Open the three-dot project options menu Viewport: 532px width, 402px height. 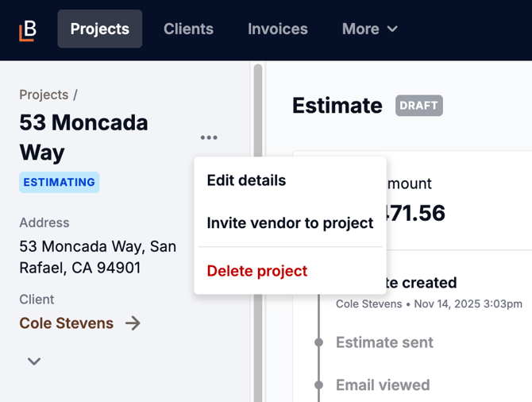coord(209,137)
